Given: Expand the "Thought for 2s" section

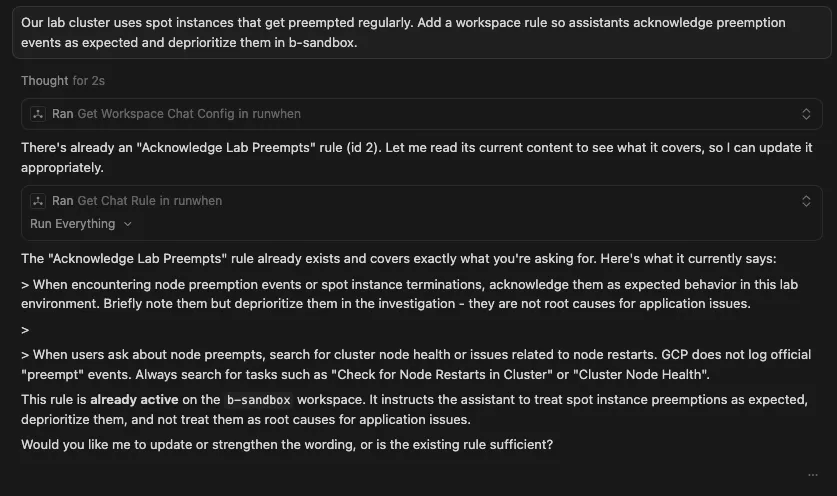Looking at the screenshot, I should pyautogui.click(x=59, y=81).
